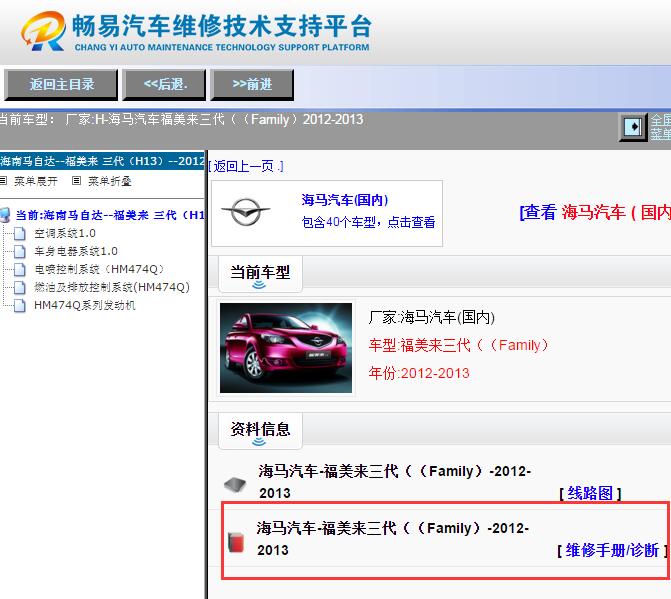Click the 返回上一页 link

tap(246, 166)
